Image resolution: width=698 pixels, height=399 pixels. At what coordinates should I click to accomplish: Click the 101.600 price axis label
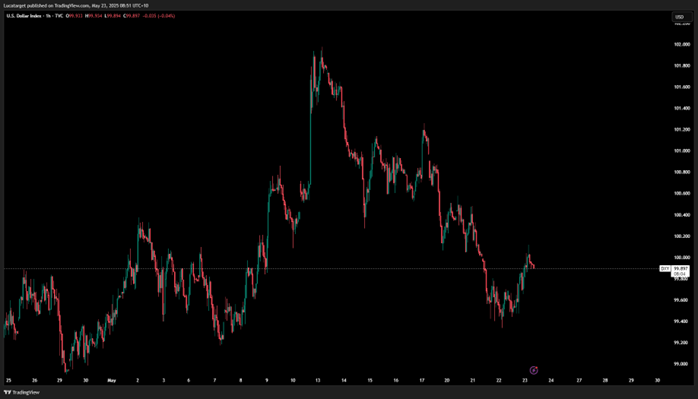click(681, 87)
